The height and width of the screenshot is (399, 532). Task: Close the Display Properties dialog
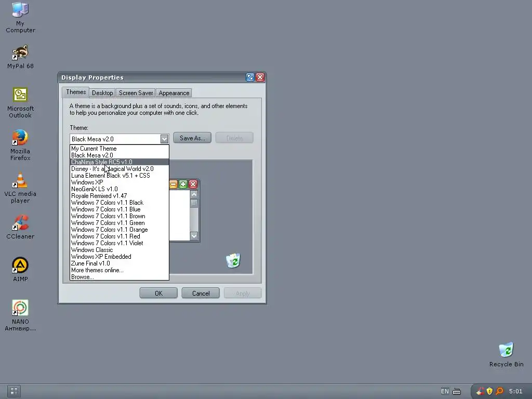click(x=260, y=77)
